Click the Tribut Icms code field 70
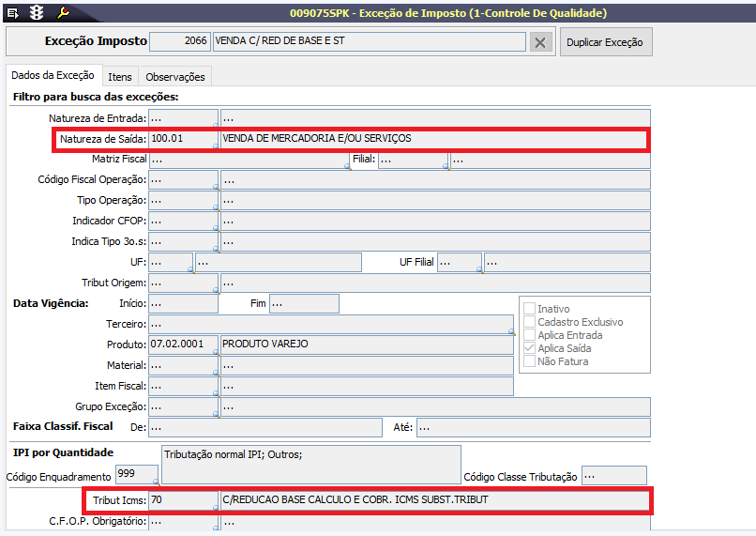Screen dimensions: 756x536 (x=183, y=500)
